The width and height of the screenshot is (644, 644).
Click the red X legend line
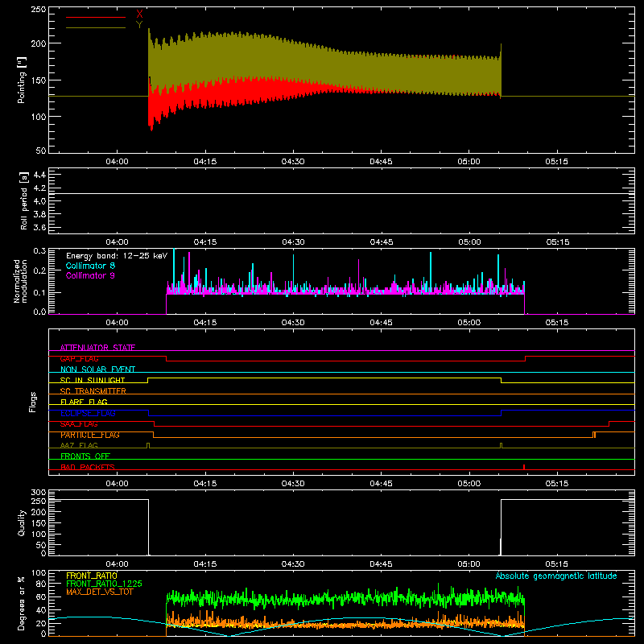click(96, 17)
